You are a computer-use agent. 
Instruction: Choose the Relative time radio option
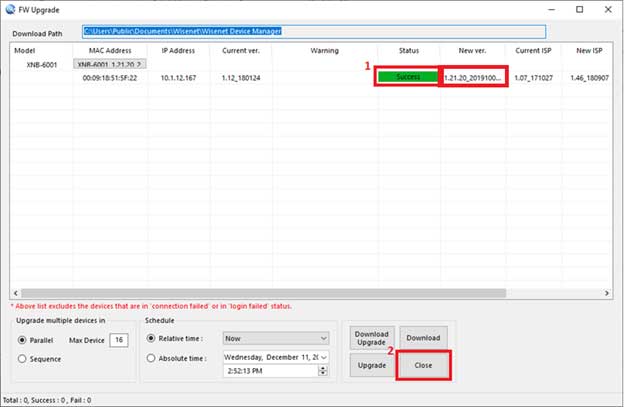[150, 338]
